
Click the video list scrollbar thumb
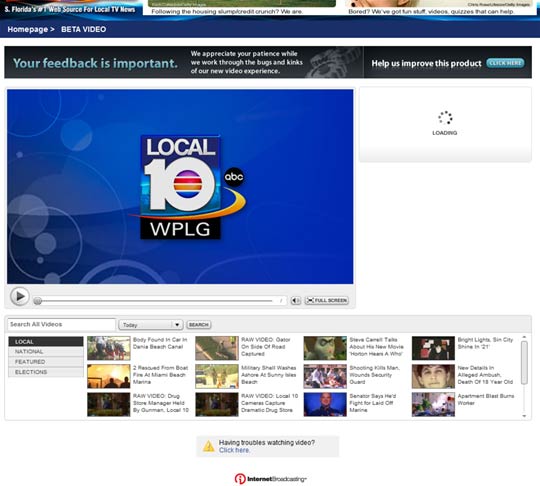(524, 363)
